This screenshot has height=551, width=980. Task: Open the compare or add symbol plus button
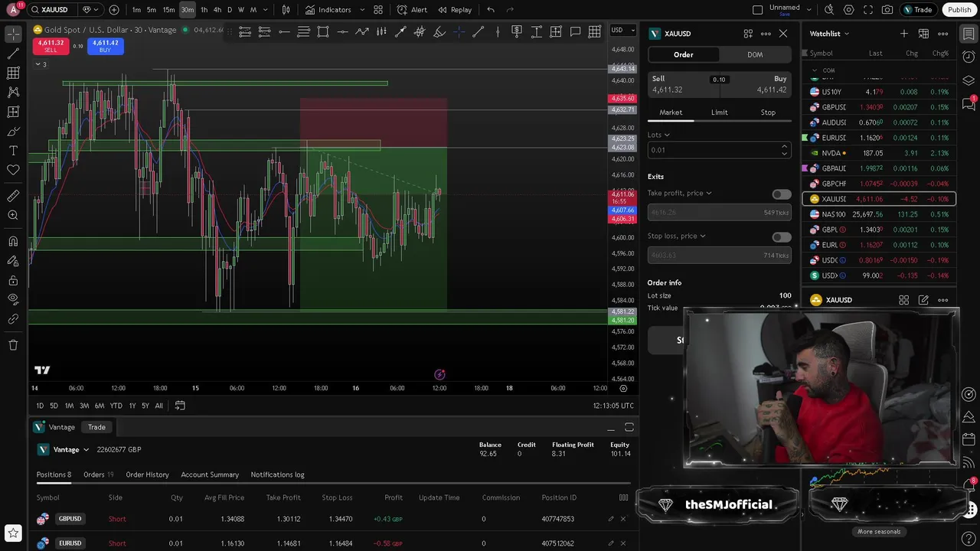click(x=114, y=10)
